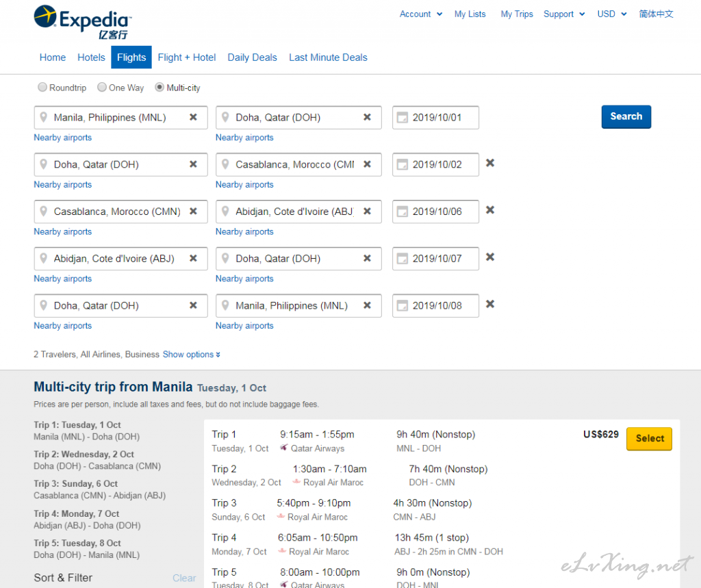Click the Expedia logo
The height and width of the screenshot is (588, 701).
pos(83,22)
